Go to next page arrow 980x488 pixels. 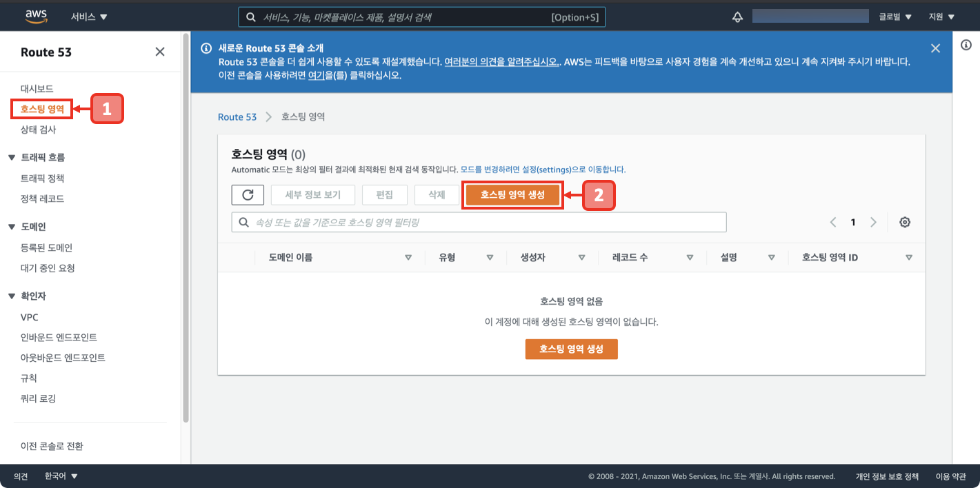873,222
